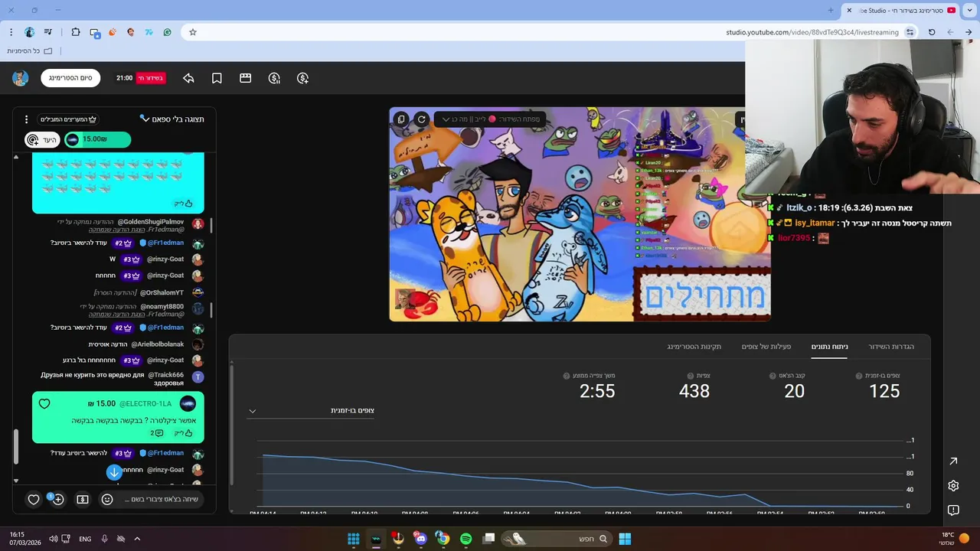Switch to viewer activity tab פעילות של צופים
Viewport: 980px width, 551px height.
coord(766,347)
